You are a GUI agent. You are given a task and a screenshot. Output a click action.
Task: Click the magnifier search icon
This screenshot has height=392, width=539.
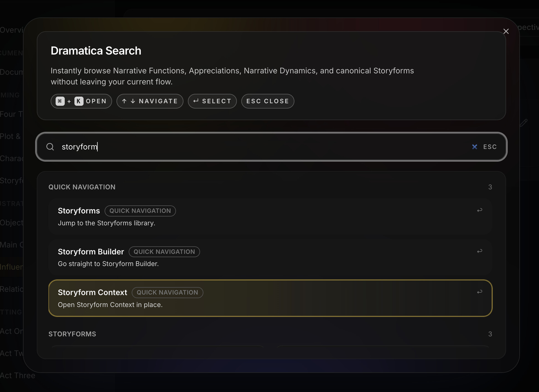pyautogui.click(x=50, y=147)
